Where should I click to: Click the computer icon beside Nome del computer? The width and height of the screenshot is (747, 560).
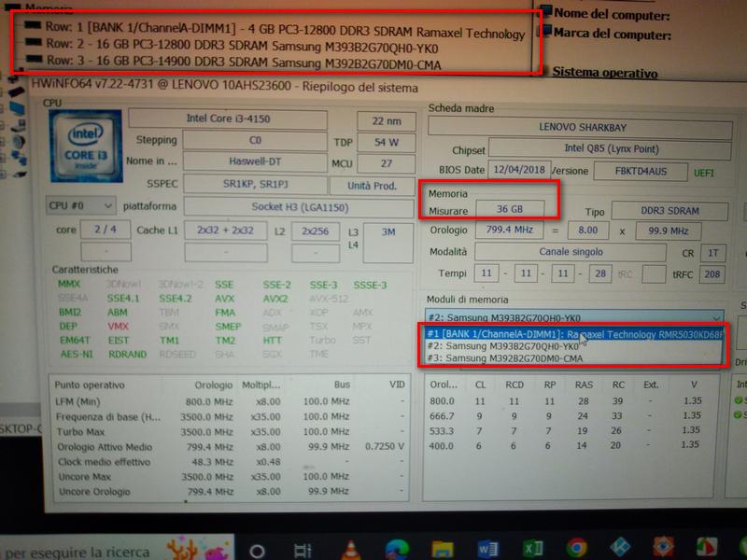coord(545,12)
